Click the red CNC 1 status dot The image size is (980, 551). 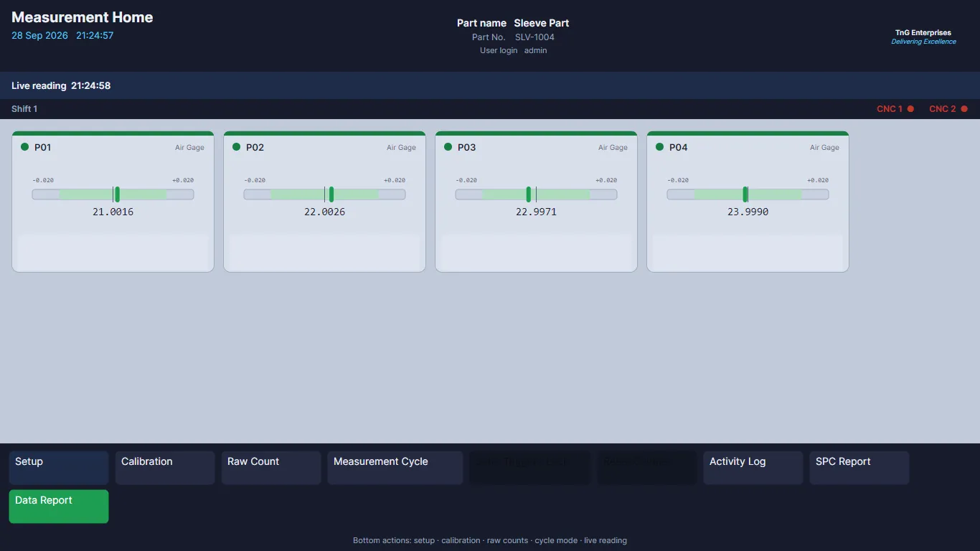910,109
